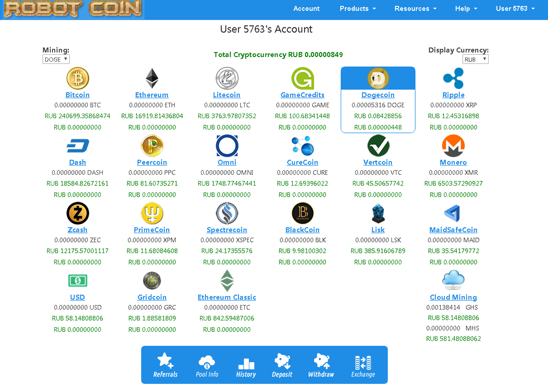The width and height of the screenshot is (548, 392).
Task: Open the GameCredits link
Action: [303, 95]
